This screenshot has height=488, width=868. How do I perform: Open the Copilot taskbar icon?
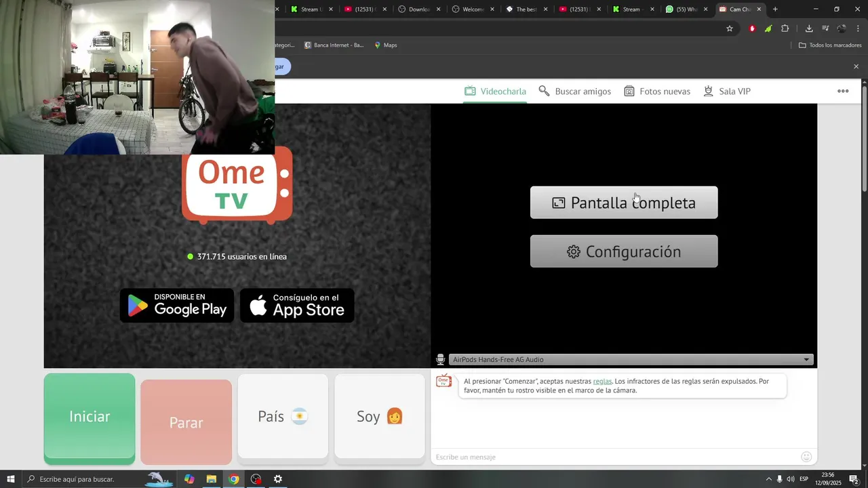point(189,479)
